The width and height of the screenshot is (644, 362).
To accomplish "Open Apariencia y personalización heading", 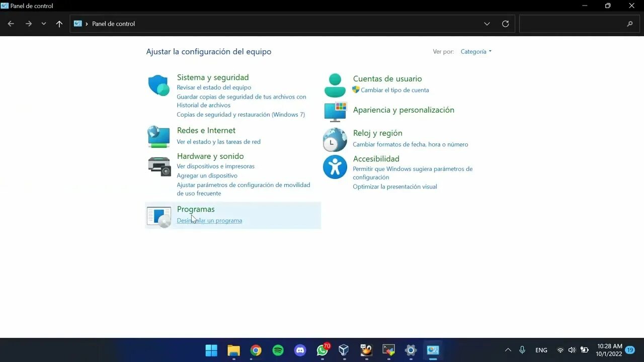I will point(404,110).
